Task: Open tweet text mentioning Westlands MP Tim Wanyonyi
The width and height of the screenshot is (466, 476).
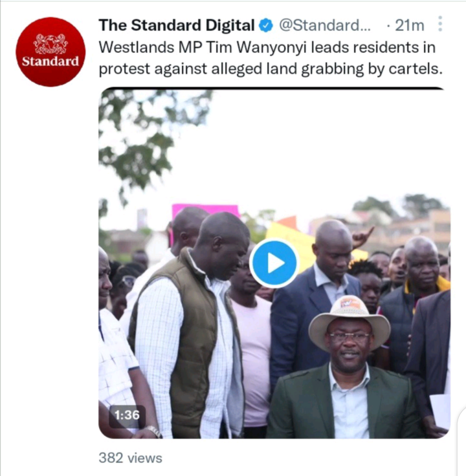Action: point(267,47)
